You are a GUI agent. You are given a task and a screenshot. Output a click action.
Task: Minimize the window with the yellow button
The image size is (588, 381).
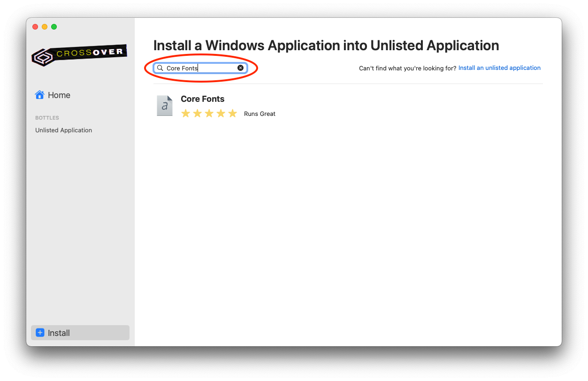point(45,27)
